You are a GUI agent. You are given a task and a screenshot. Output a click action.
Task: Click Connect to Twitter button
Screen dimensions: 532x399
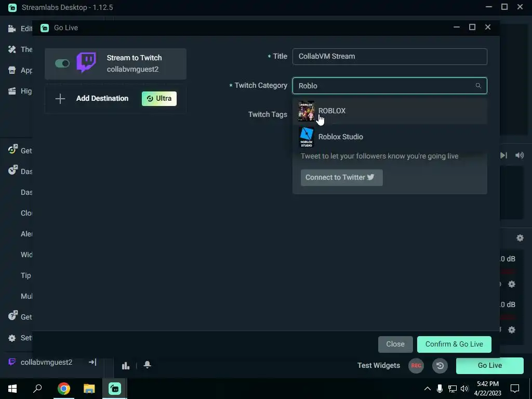coord(342,178)
